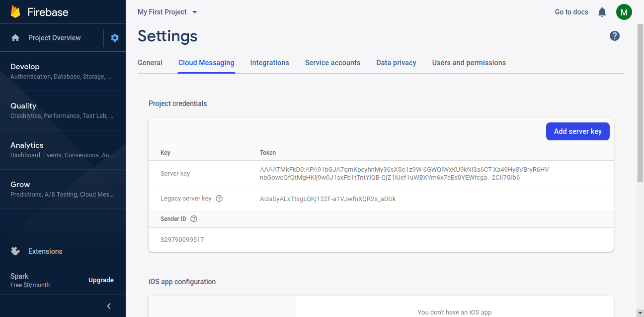The image size is (644, 317).
Task: Click the Spark Free $0/month plan label
Action: [x=30, y=280]
